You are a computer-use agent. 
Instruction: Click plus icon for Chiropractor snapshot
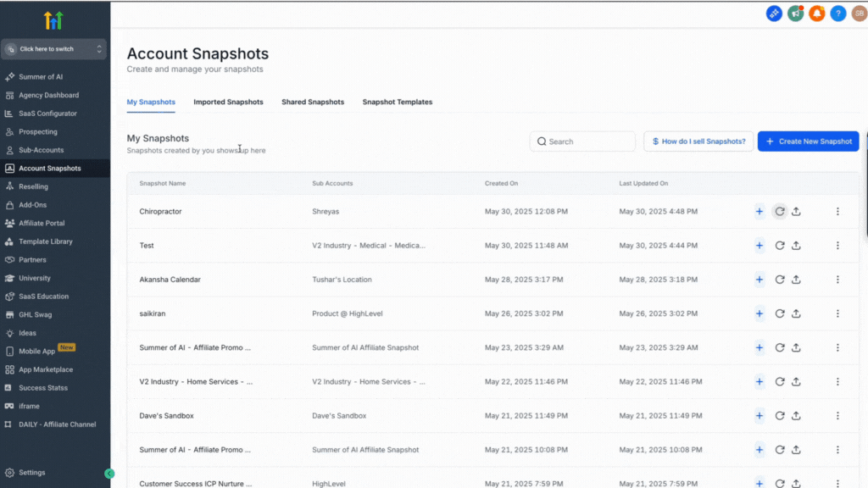coord(759,211)
